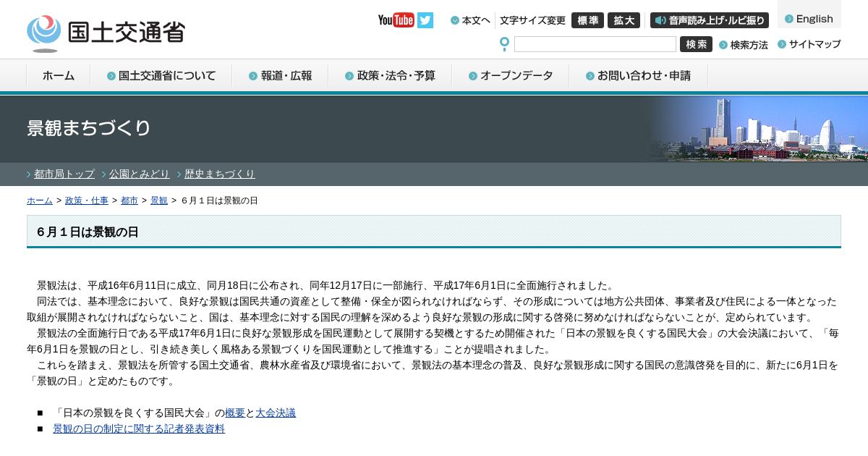The height and width of the screenshot is (456, 868).
Task: Go to 公園とみどり page
Action: coord(139,174)
